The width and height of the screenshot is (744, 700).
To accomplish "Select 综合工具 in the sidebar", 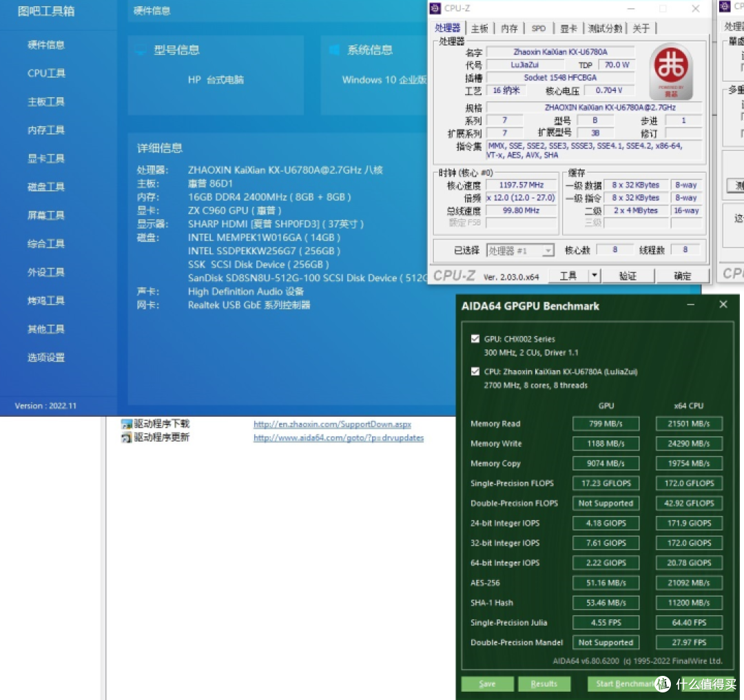I will 46,243.
